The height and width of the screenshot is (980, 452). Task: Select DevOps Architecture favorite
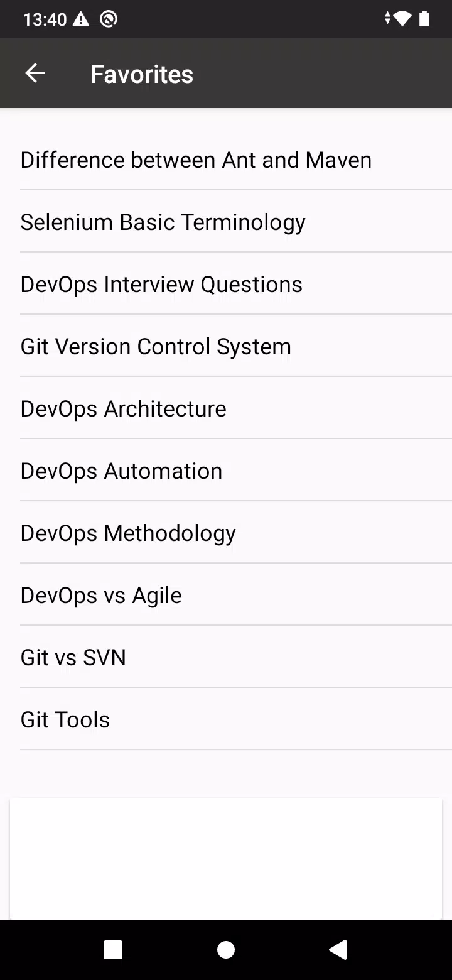[x=226, y=408]
